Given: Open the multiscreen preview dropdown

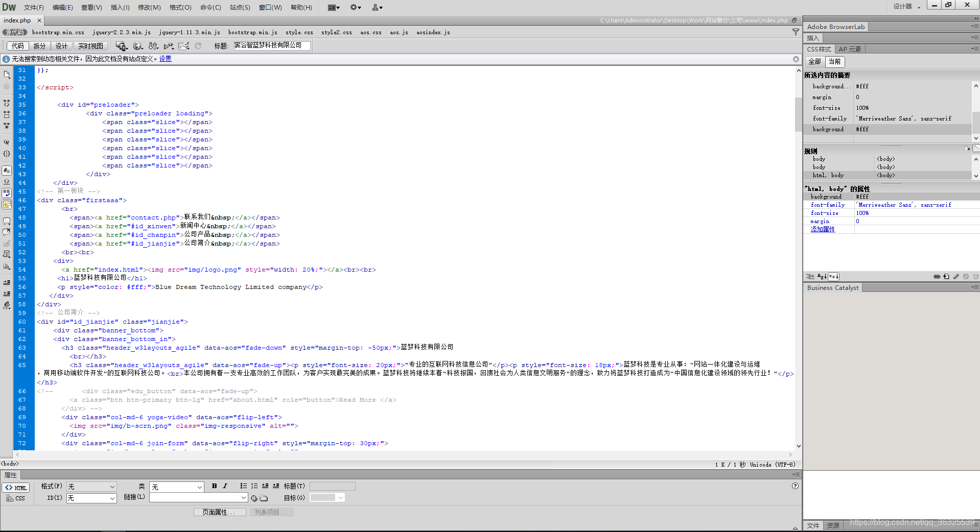Looking at the screenshot, I should tap(122, 46).
